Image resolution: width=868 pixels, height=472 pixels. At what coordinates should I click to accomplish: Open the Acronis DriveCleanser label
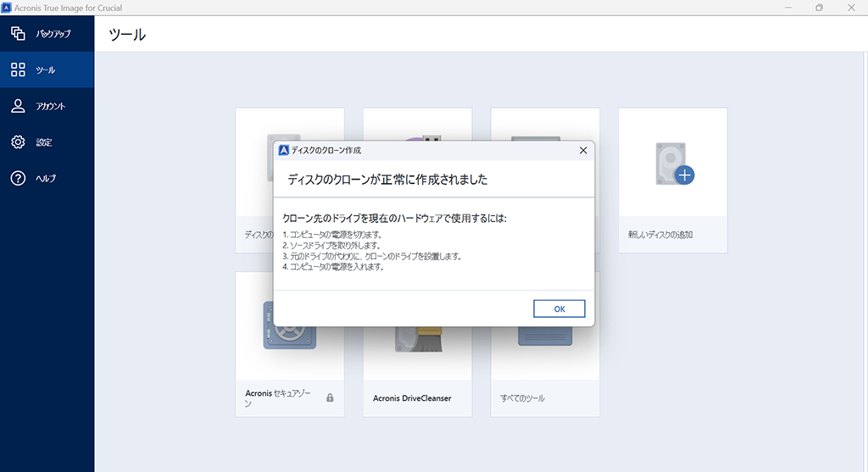[412, 398]
